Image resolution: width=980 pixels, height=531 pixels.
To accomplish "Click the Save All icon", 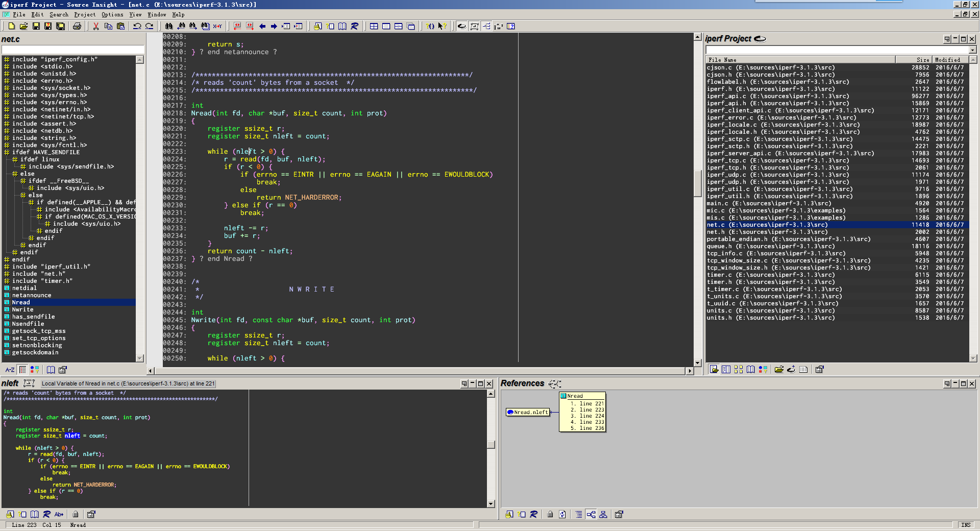I will (x=60, y=26).
